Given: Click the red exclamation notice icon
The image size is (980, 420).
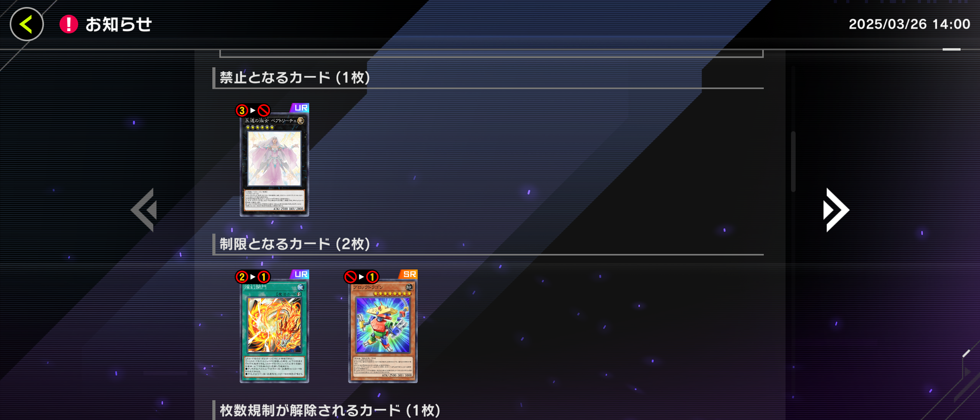Looking at the screenshot, I should (x=69, y=24).
